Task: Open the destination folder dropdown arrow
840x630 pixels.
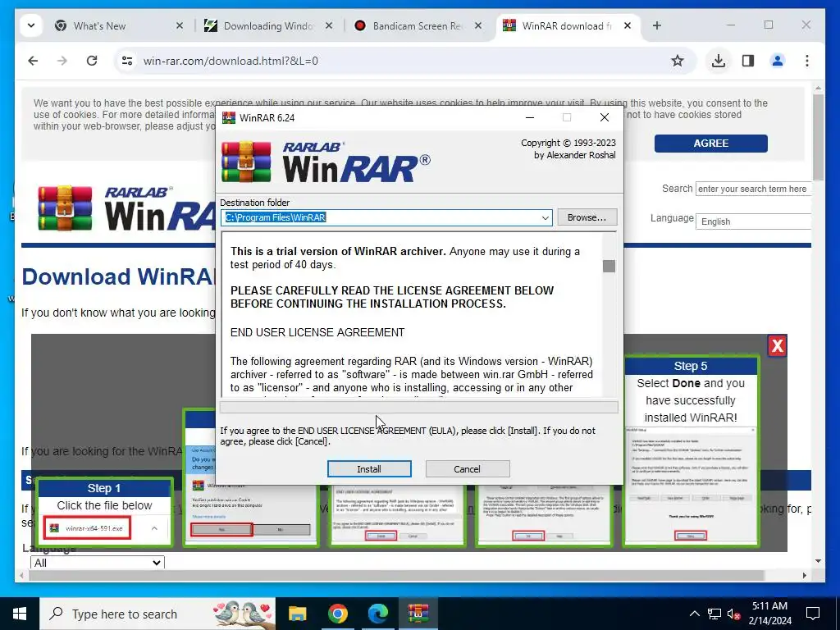Action: point(545,217)
